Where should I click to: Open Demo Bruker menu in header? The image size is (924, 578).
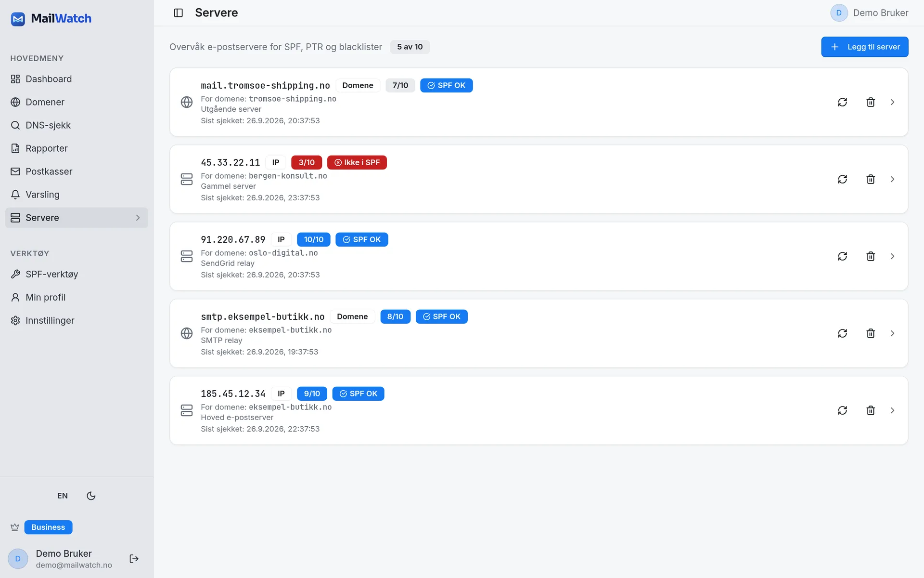click(x=869, y=13)
